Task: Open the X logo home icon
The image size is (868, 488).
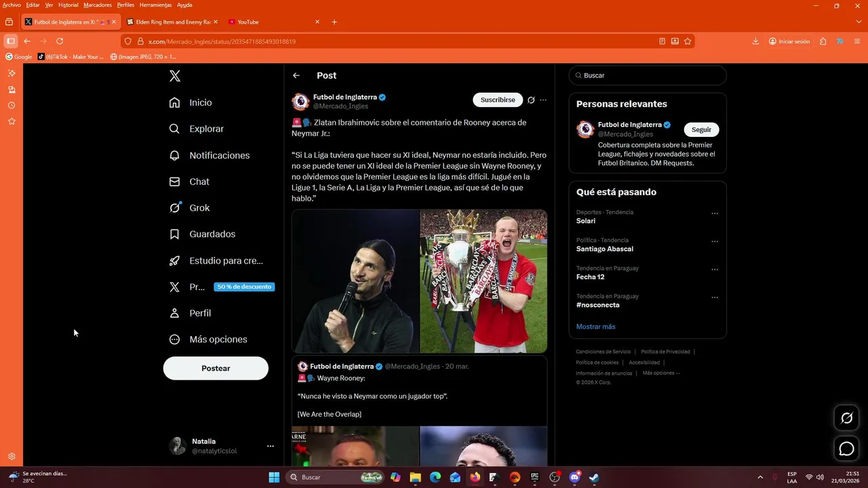Action: tap(175, 76)
